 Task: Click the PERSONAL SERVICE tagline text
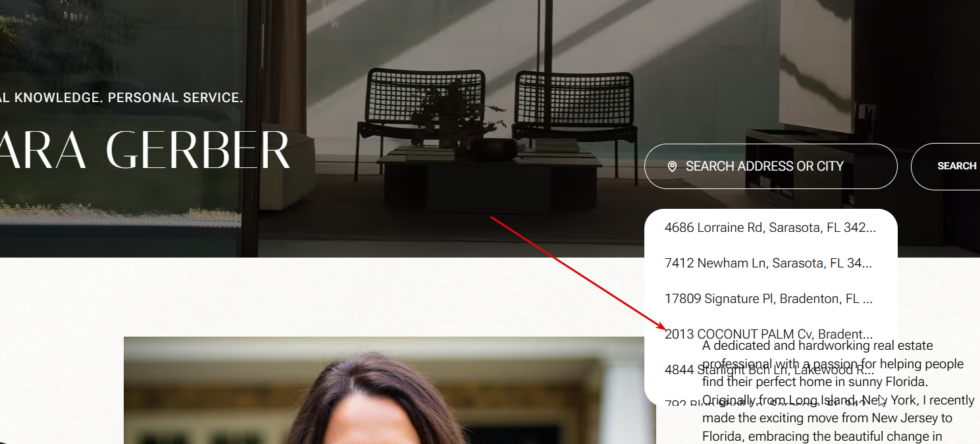pos(175,97)
